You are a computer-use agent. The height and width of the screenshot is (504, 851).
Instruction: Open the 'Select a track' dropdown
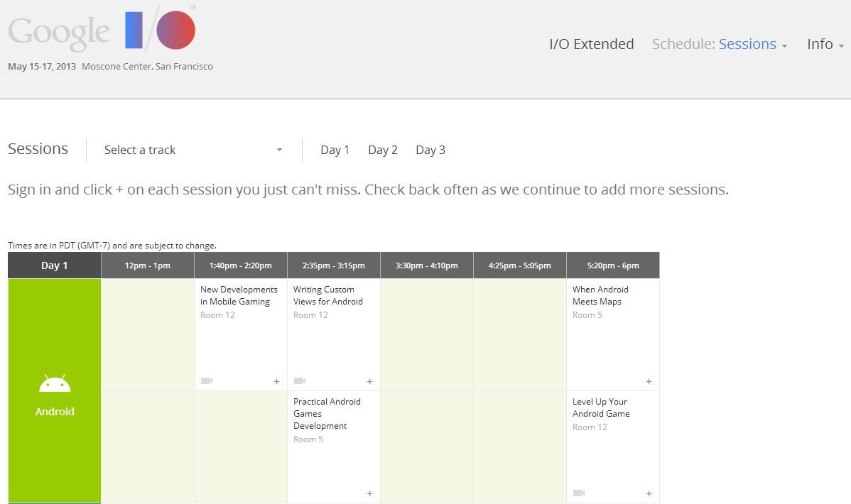click(x=193, y=150)
